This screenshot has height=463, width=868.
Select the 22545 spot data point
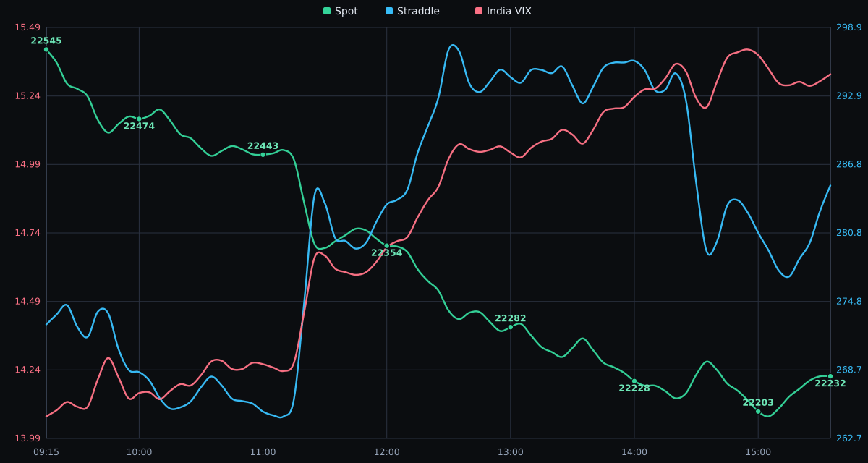(46, 50)
